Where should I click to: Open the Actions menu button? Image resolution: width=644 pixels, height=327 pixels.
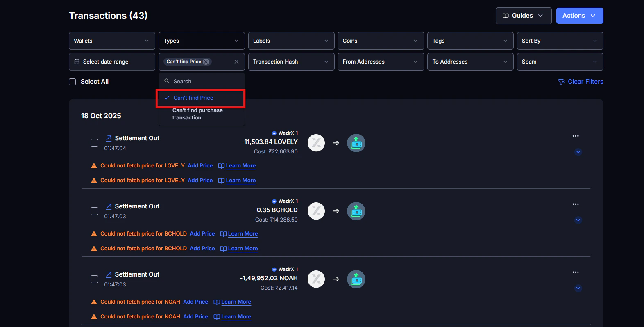tap(579, 16)
